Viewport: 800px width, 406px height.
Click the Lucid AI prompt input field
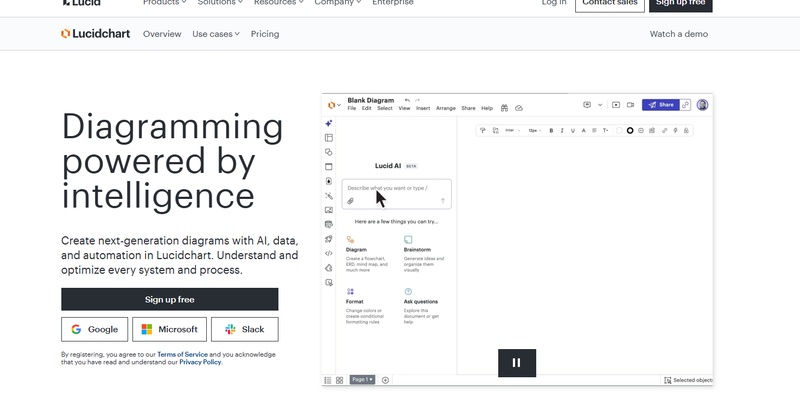(x=397, y=188)
